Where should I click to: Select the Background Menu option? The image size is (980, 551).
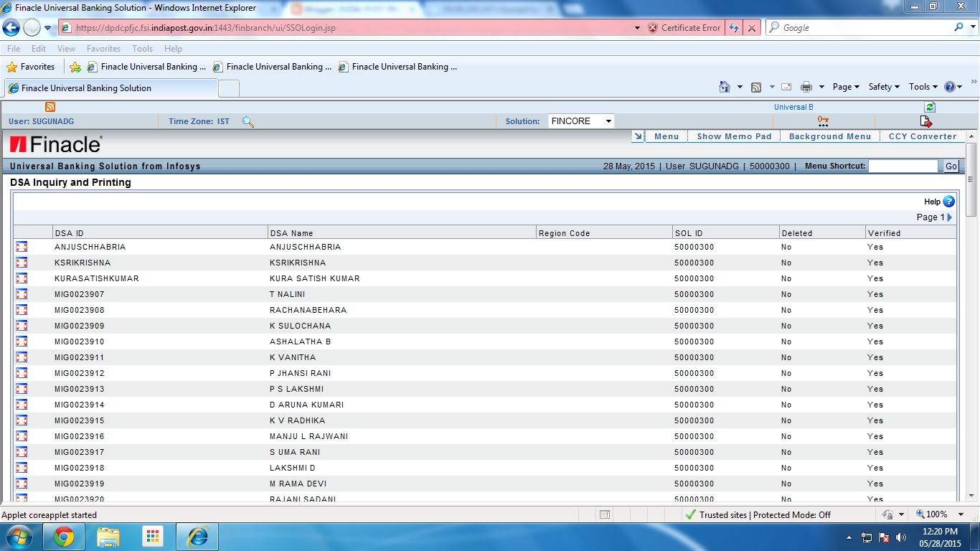829,136
